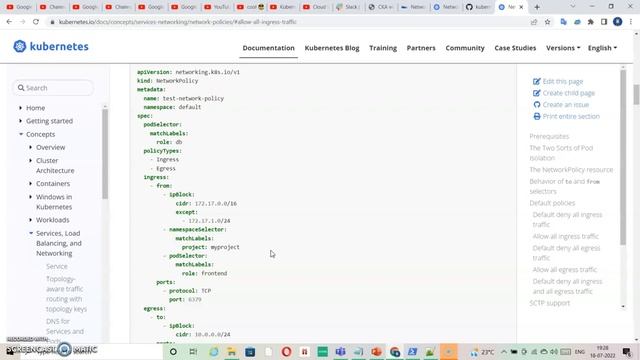
Task: Open the notifications center icon
Action: coord(627,351)
